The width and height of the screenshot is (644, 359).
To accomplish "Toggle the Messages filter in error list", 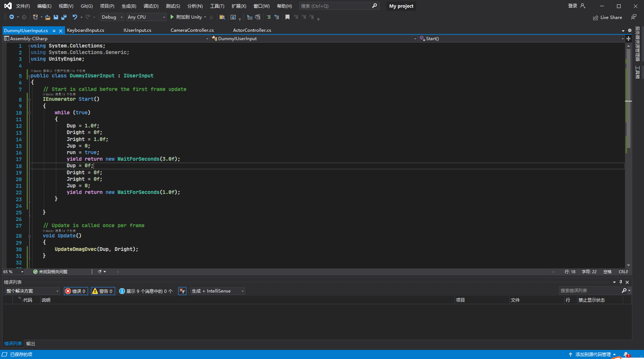I will click(x=146, y=291).
